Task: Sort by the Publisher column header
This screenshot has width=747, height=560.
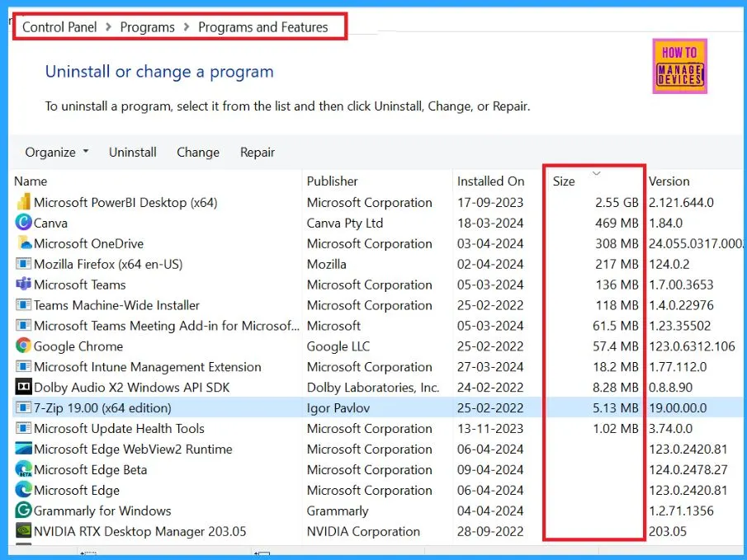Action: (x=332, y=181)
